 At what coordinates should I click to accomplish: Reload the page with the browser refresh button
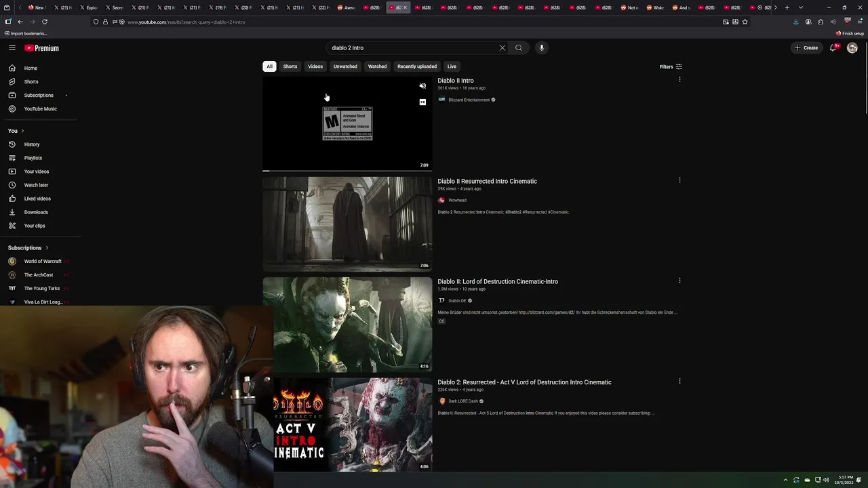[x=45, y=22]
